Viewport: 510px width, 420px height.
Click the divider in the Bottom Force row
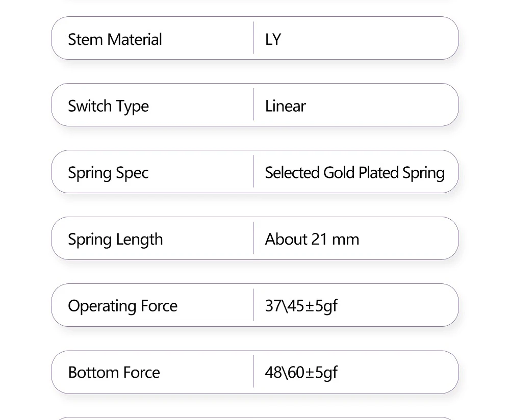[x=253, y=372]
